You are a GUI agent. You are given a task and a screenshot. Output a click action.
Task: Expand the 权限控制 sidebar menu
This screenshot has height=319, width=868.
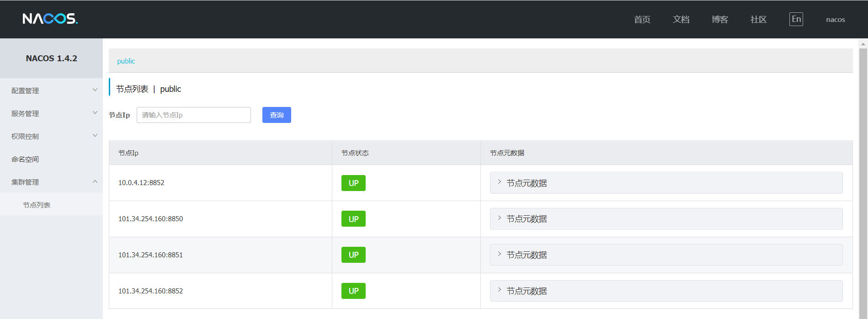[x=51, y=136]
